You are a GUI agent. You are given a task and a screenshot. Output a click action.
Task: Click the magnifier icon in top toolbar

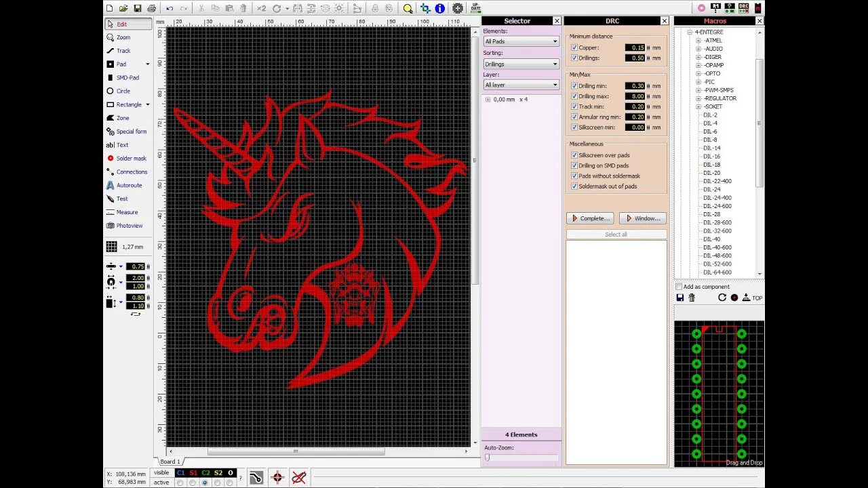coord(408,8)
